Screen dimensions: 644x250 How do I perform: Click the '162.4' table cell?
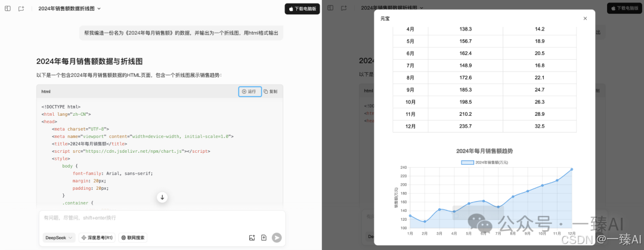point(466,54)
